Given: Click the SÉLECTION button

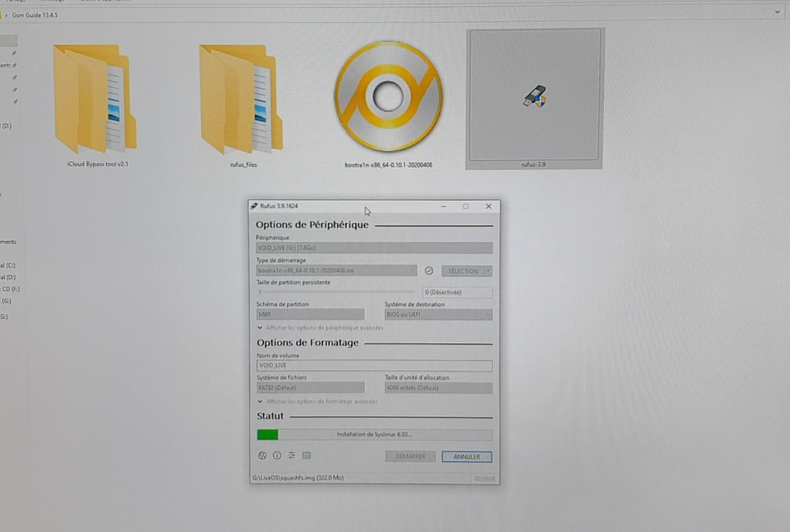Looking at the screenshot, I should (463, 271).
